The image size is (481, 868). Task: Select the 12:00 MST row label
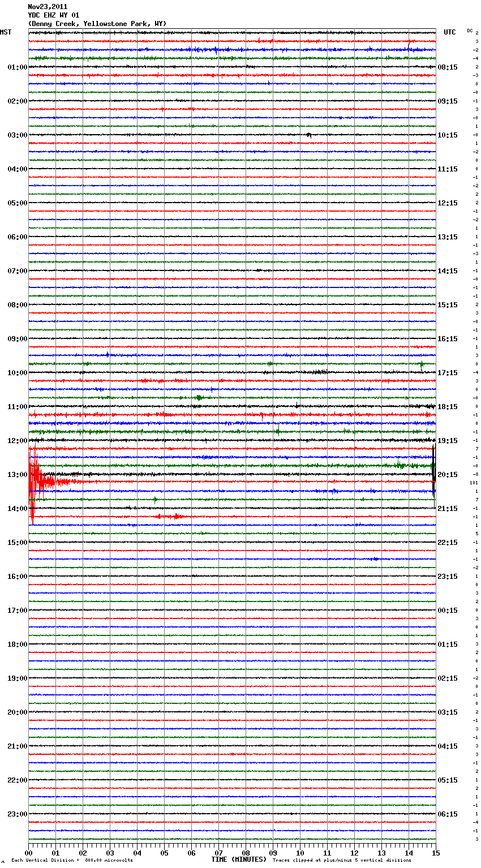(x=18, y=441)
